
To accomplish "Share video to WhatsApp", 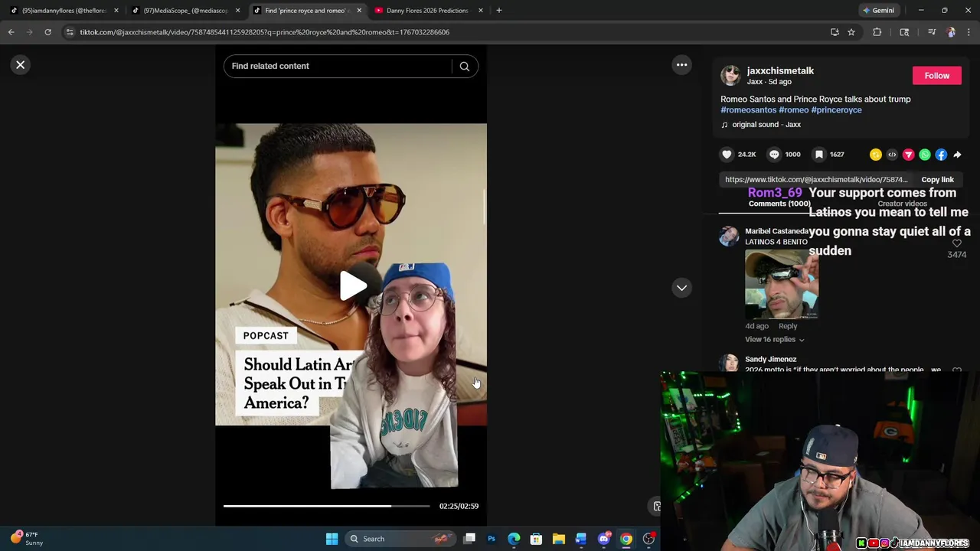I will pos(925,155).
